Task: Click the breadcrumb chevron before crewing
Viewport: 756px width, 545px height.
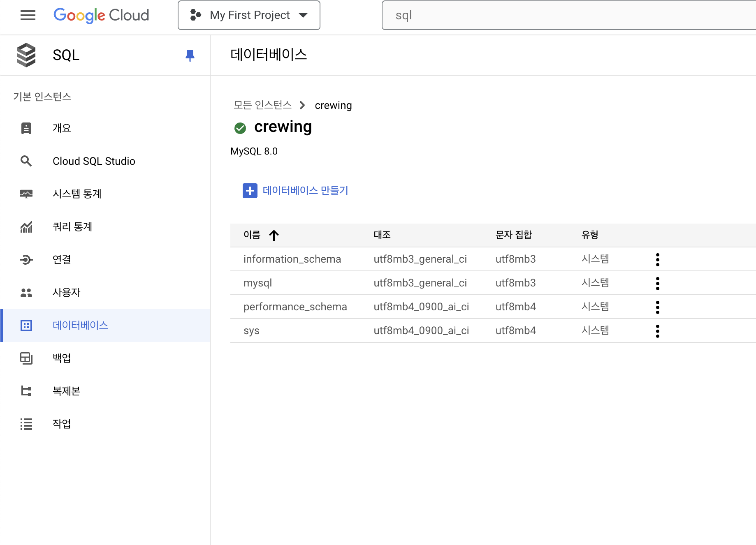Action: [x=302, y=106]
